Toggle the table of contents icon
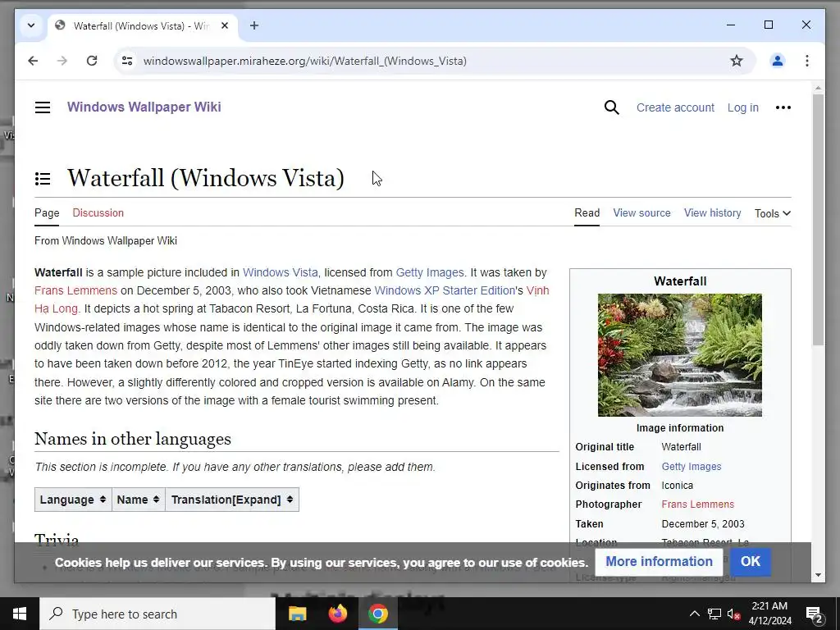 pyautogui.click(x=43, y=178)
